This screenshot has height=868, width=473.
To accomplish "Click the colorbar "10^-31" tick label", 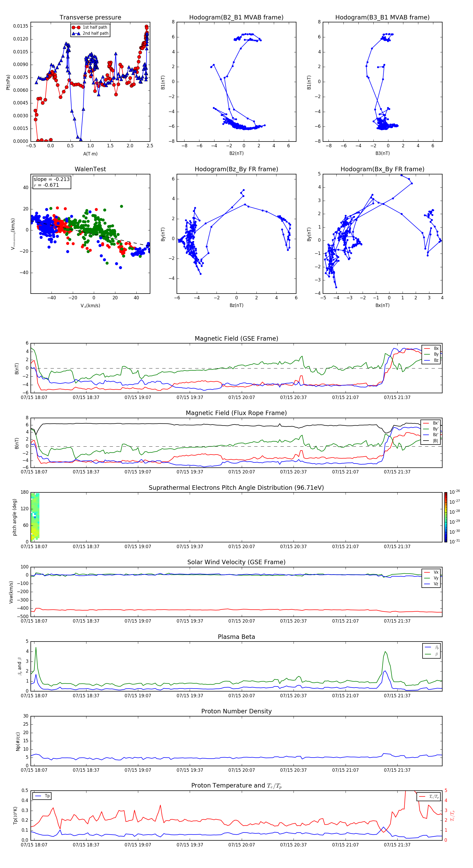I will [x=455, y=542].
